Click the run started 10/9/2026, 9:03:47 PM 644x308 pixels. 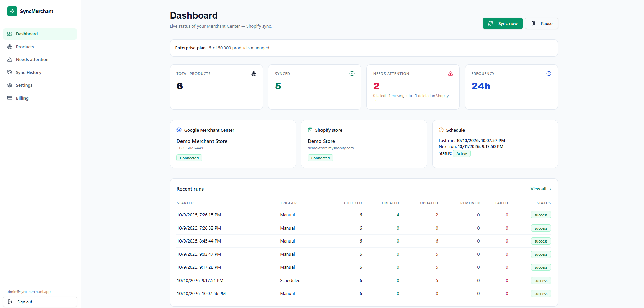364,254
